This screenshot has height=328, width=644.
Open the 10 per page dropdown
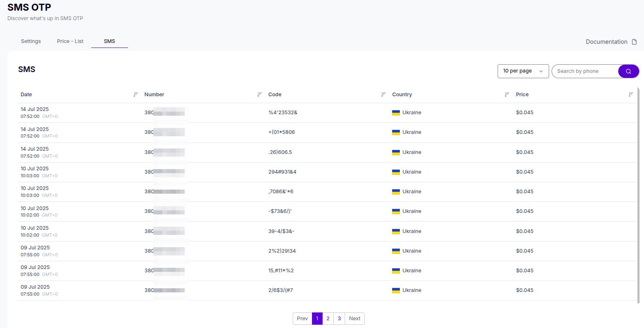click(523, 71)
